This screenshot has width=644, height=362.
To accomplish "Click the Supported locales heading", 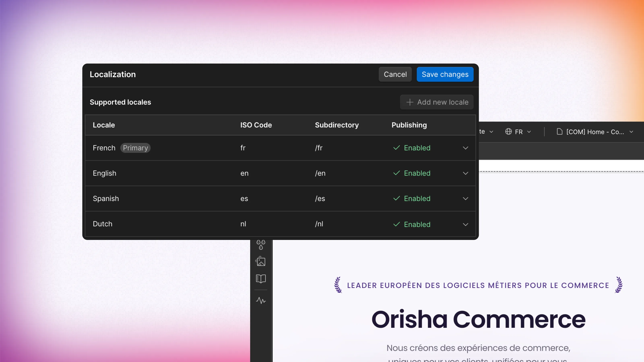I will pos(120,102).
